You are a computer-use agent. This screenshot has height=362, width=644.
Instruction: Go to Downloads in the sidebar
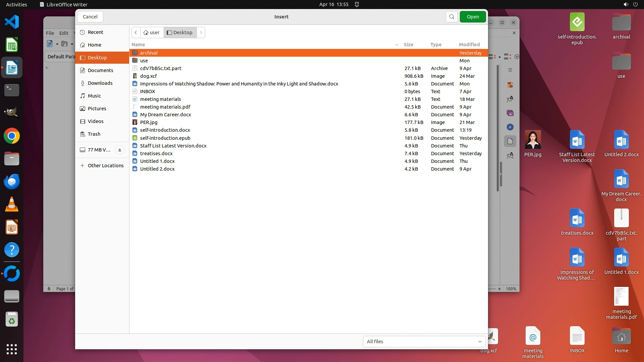[x=100, y=83]
